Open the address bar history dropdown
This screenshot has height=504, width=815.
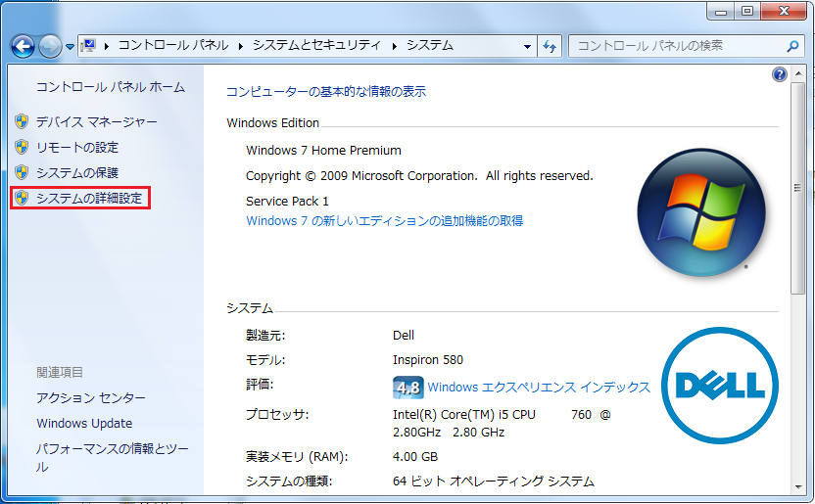point(527,46)
